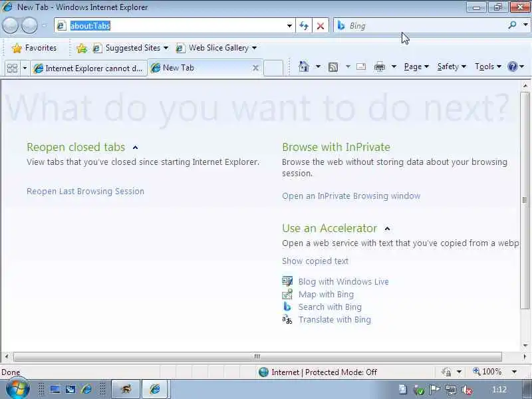
Task: Click Internet Explorer quick launch icon
Action: (x=86, y=389)
